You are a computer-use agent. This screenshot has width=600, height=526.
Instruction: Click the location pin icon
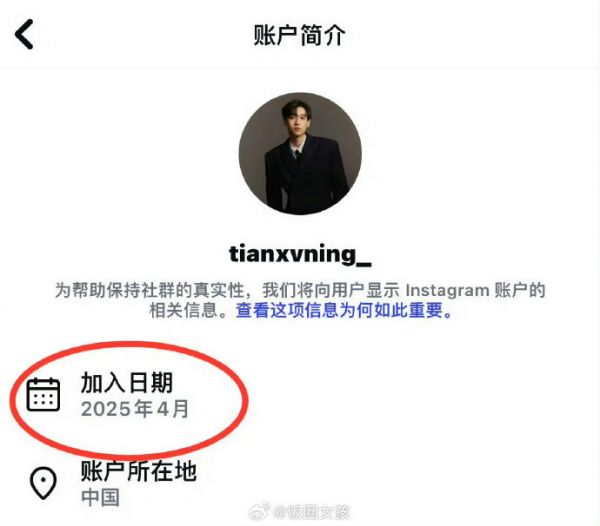(x=43, y=483)
